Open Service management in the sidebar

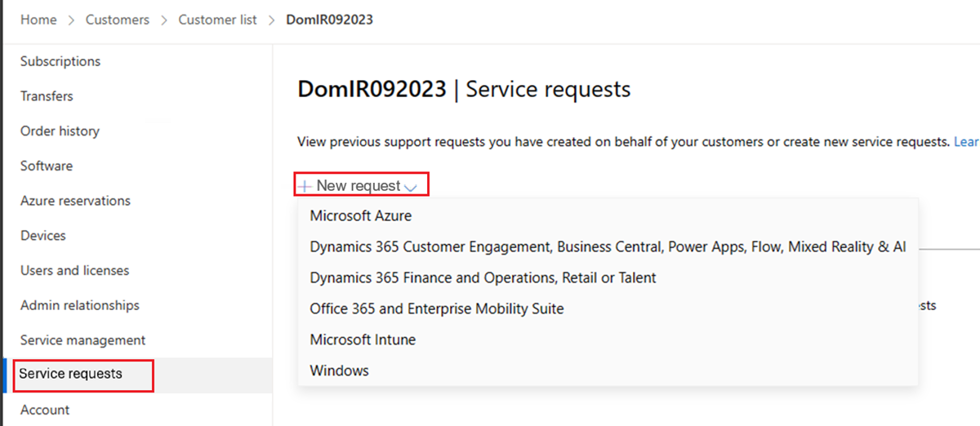[x=82, y=340]
